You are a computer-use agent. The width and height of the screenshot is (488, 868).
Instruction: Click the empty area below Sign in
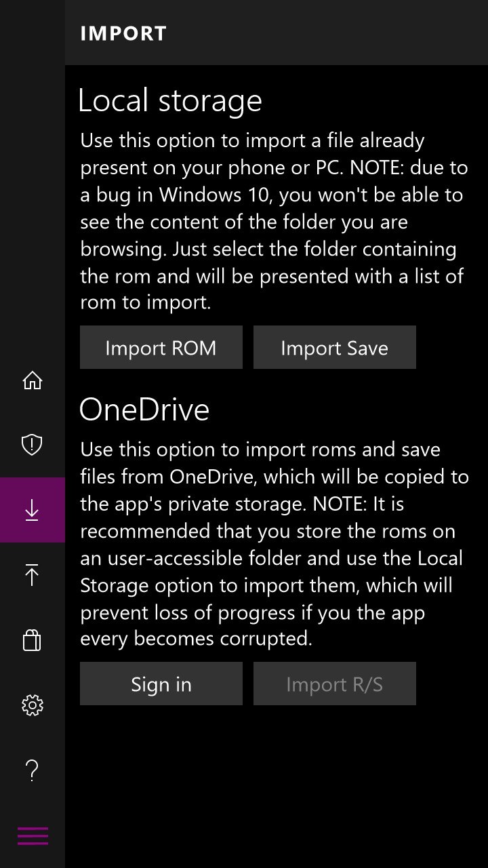(x=277, y=787)
